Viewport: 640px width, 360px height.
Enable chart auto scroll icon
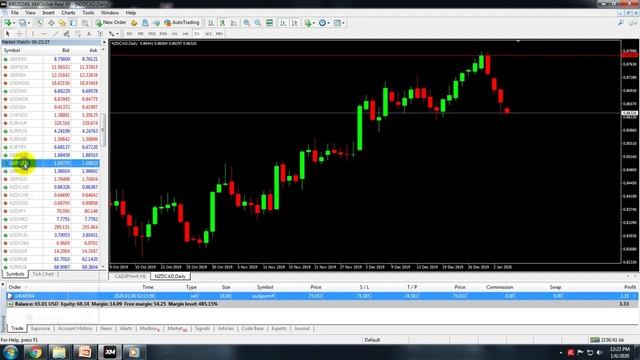tap(283, 23)
